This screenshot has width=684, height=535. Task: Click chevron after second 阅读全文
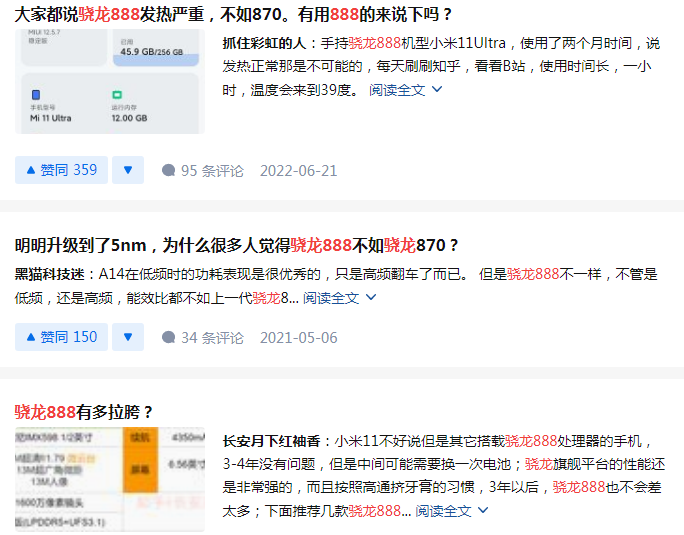[x=371, y=297]
